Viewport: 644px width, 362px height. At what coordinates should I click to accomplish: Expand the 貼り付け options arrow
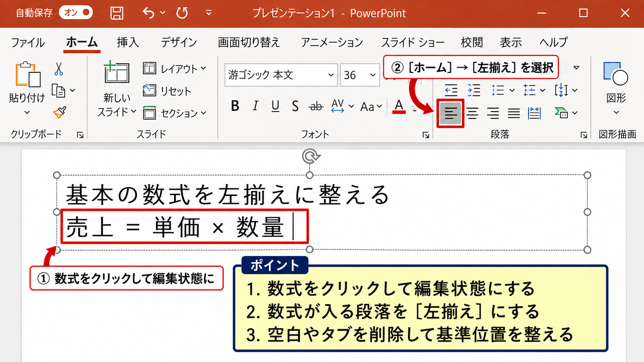tap(27, 112)
